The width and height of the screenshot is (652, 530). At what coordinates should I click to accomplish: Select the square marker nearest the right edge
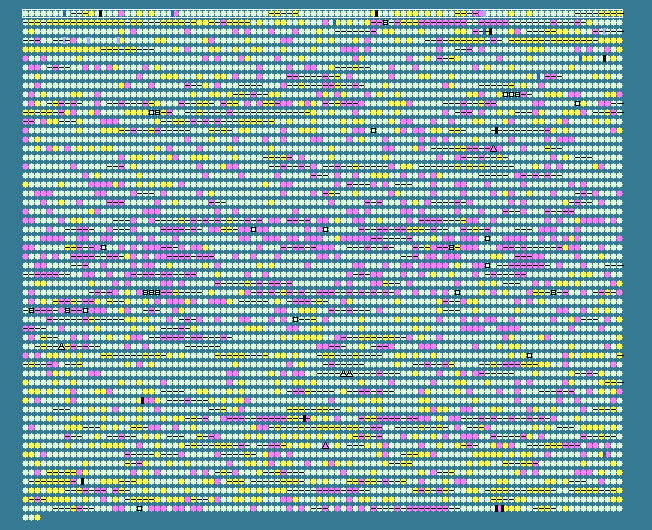click(577, 103)
